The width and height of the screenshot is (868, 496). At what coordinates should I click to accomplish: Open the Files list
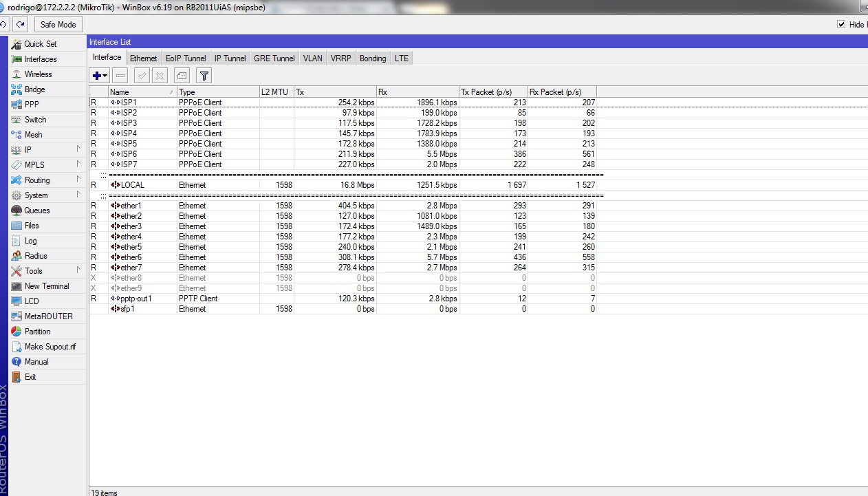(47, 226)
